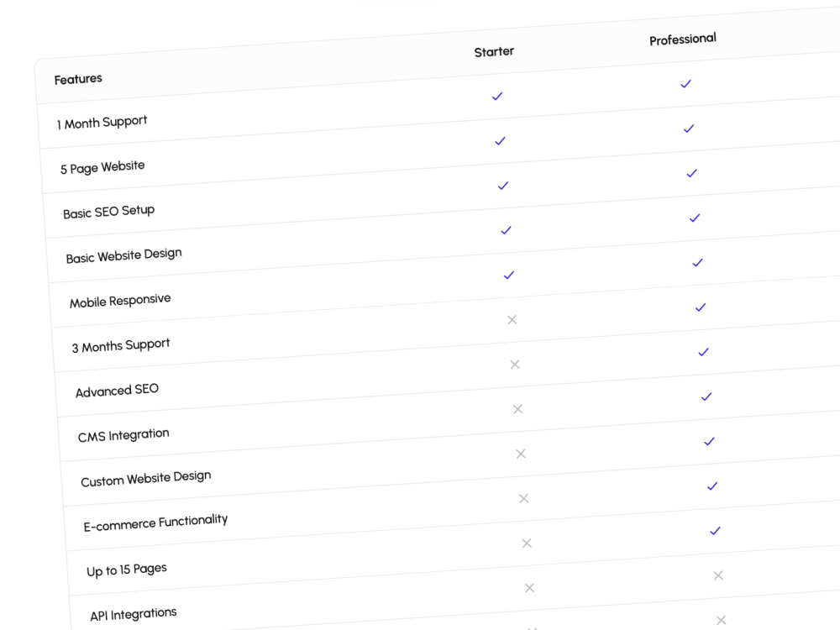Select the Starter column header
This screenshot has height=630, width=840.
tap(494, 51)
